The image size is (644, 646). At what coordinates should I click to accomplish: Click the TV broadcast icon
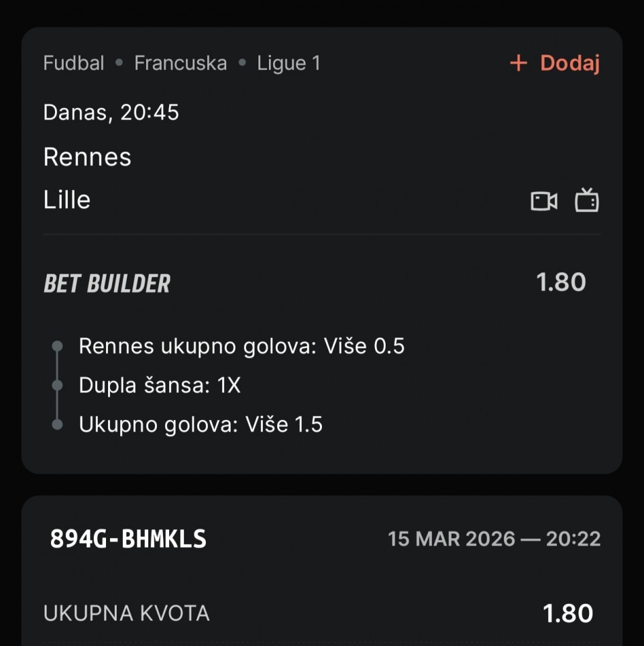[586, 201]
